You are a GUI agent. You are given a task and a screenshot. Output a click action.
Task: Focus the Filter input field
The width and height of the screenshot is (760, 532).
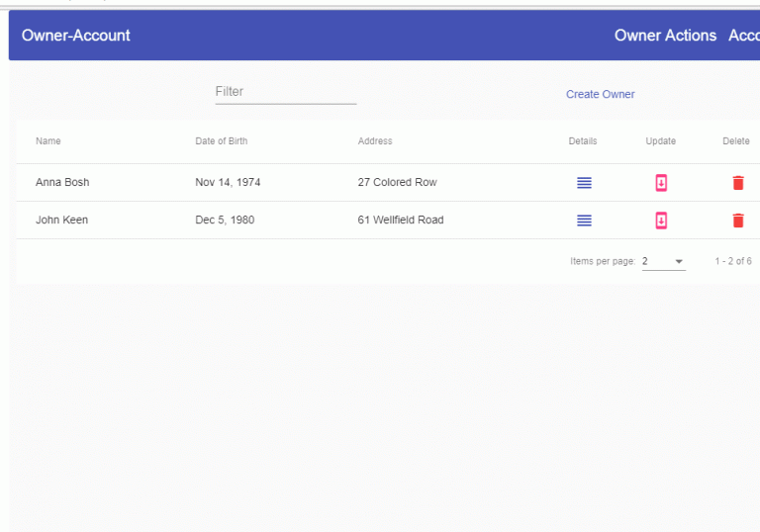pyautogui.click(x=286, y=92)
